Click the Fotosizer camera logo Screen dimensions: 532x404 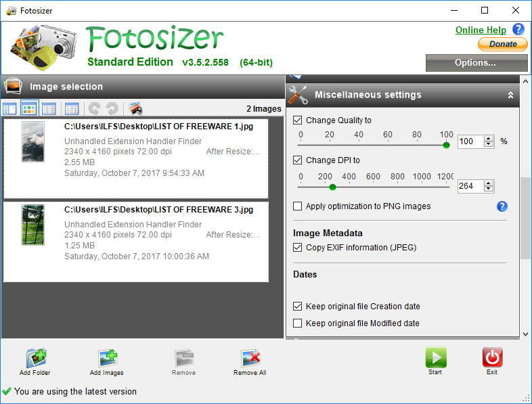click(x=43, y=47)
